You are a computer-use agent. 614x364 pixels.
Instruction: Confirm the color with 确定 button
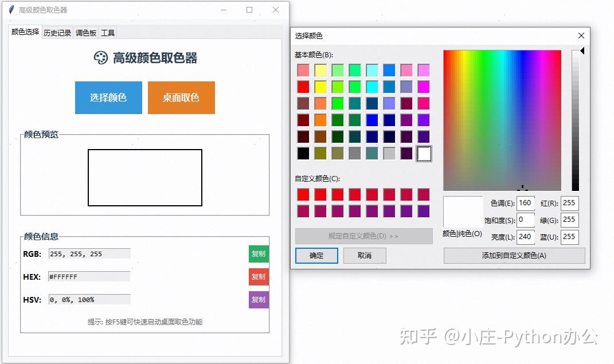316,256
